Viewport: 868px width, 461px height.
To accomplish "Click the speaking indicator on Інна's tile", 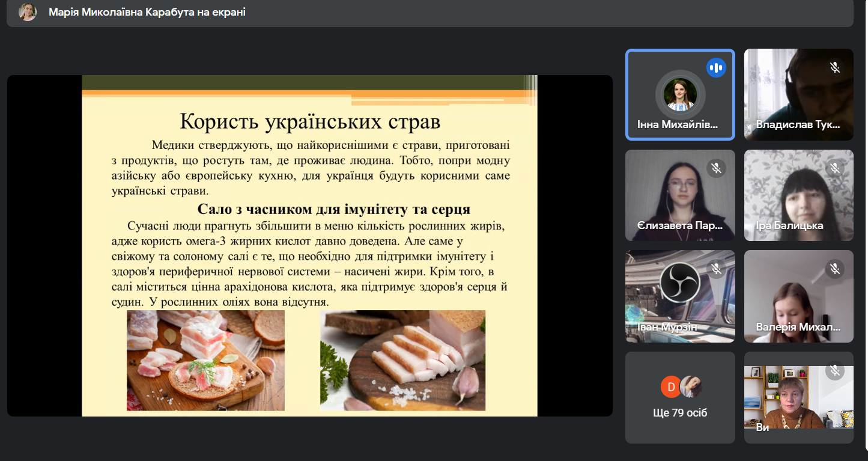I will click(x=716, y=67).
